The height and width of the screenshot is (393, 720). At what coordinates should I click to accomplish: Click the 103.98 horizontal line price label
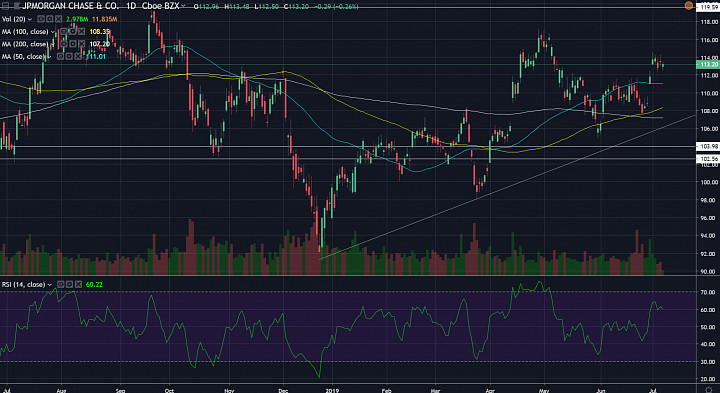coord(708,146)
